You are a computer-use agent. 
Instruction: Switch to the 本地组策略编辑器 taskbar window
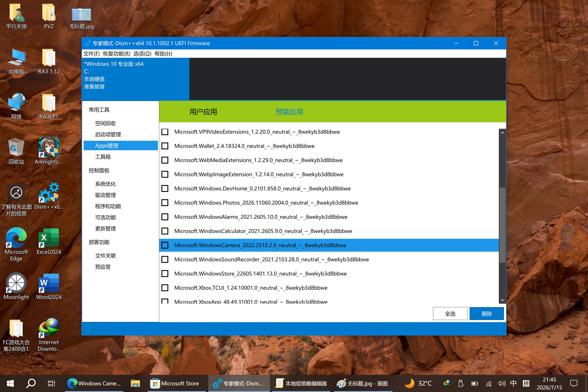pos(301,383)
